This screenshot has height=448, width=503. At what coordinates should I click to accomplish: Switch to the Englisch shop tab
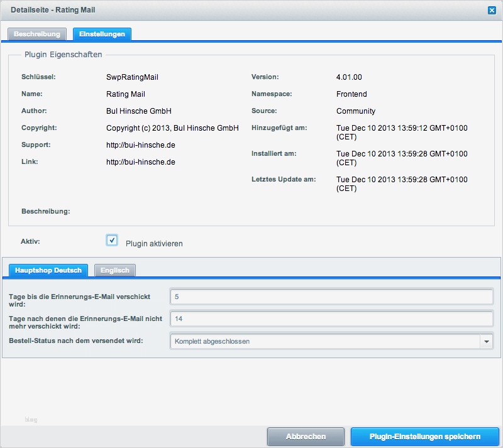(x=115, y=270)
